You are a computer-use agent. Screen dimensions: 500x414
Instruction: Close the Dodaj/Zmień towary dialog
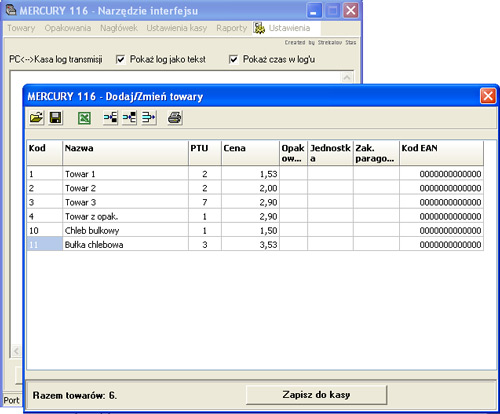click(x=488, y=96)
